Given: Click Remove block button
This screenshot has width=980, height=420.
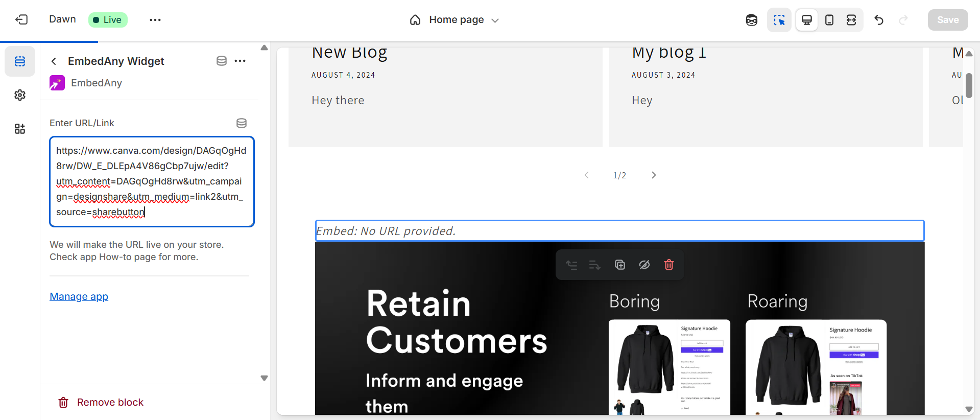Looking at the screenshot, I should tap(101, 403).
